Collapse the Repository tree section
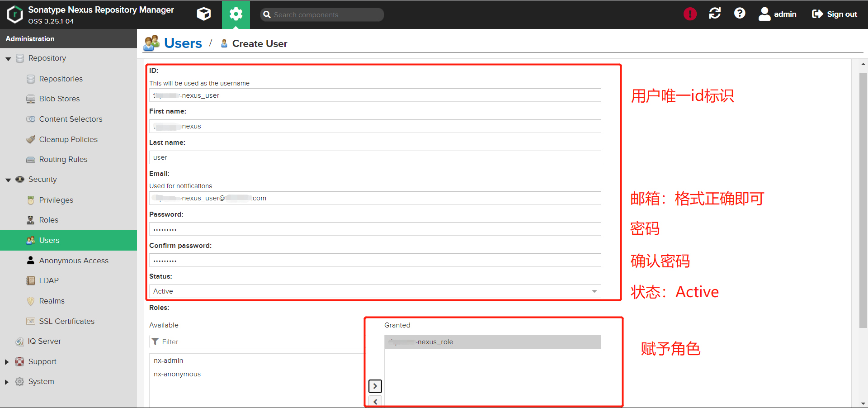 (8, 58)
